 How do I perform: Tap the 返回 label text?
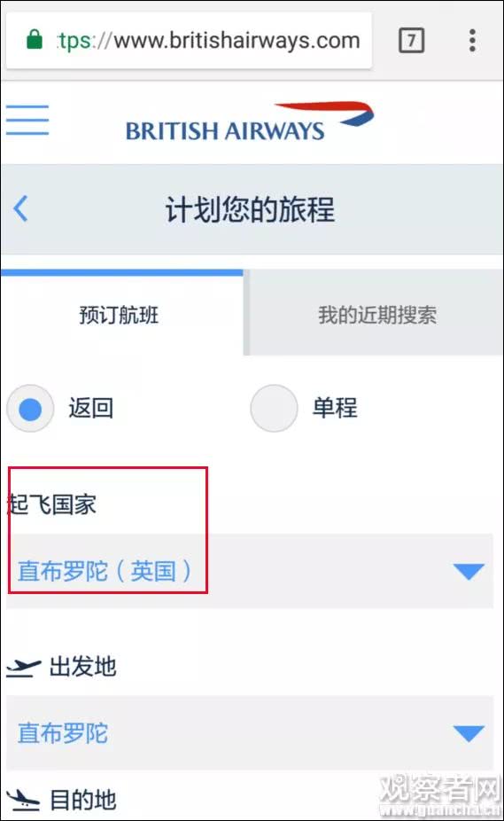pyautogui.click(x=91, y=408)
